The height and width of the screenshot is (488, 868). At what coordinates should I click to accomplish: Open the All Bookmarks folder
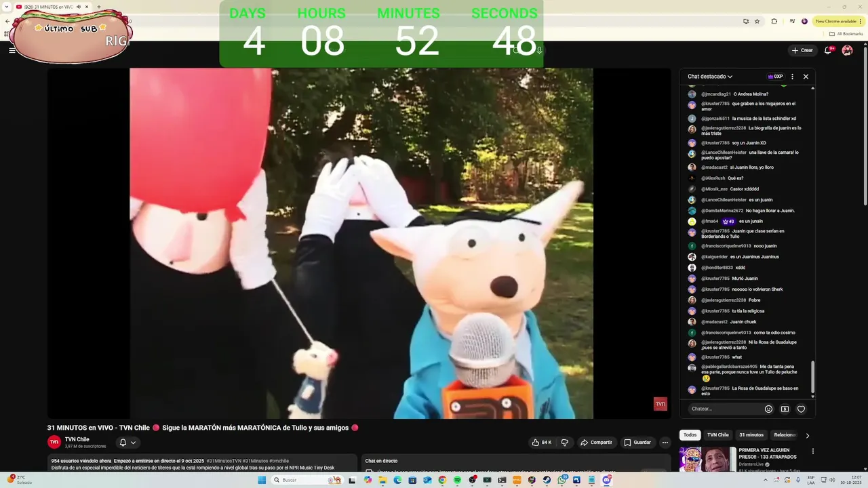846,33
